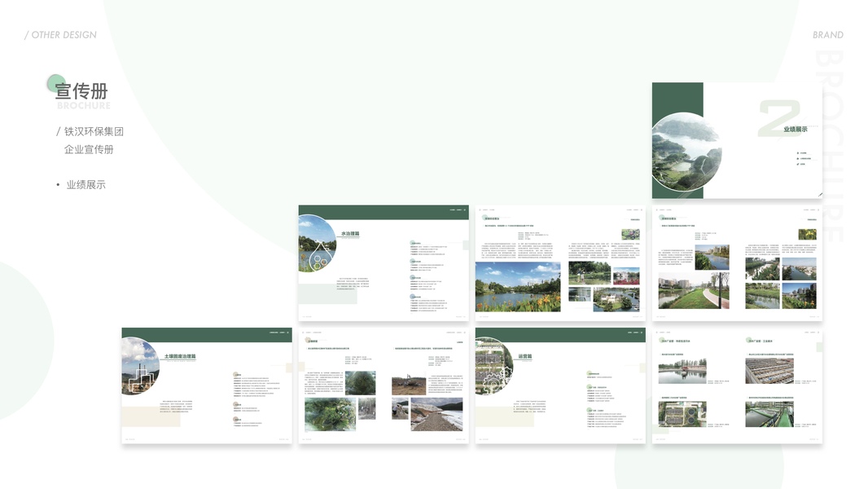Open the spread with large lake and flowers photo

560,263
